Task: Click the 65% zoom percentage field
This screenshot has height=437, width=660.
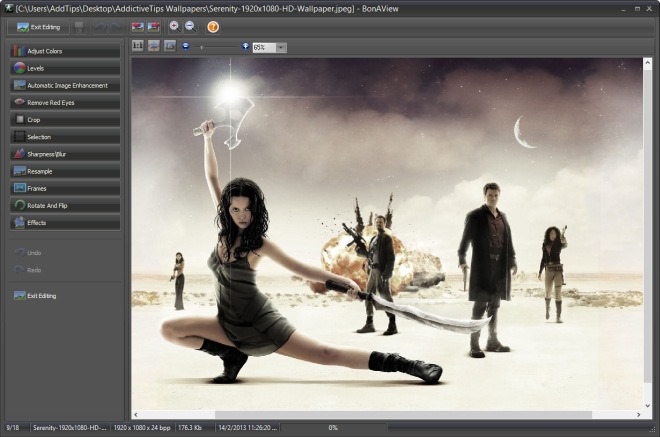Action: 264,48
